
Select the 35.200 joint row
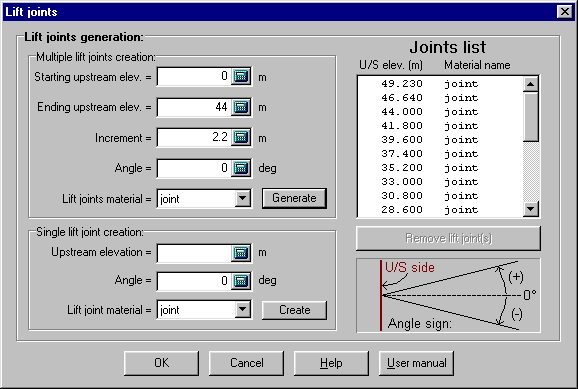coord(440,168)
